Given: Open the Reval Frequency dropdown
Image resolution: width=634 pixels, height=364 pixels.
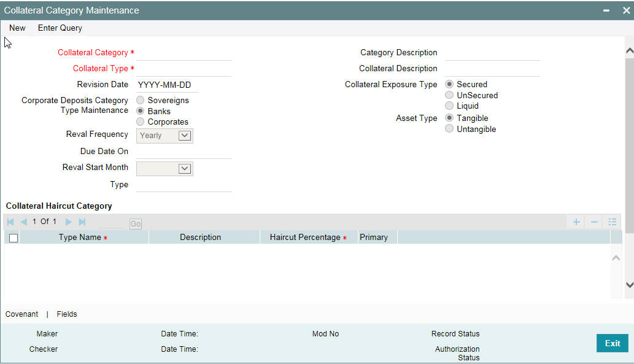Looking at the screenshot, I should tap(164, 136).
